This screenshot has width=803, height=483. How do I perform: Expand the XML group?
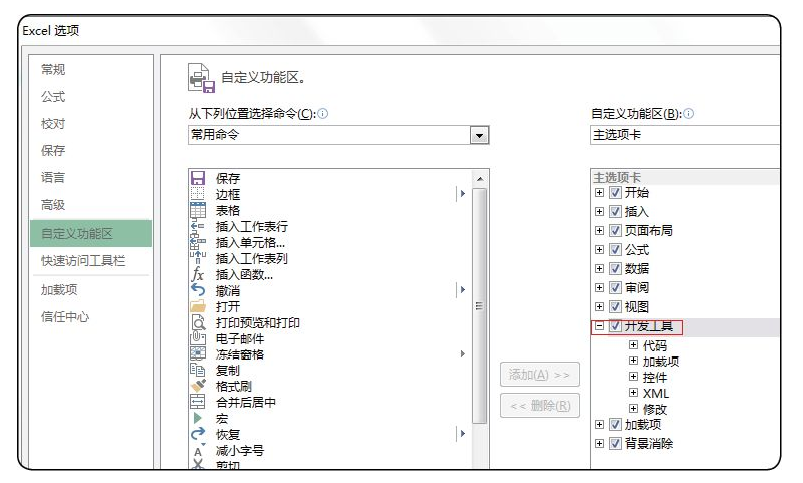point(633,393)
